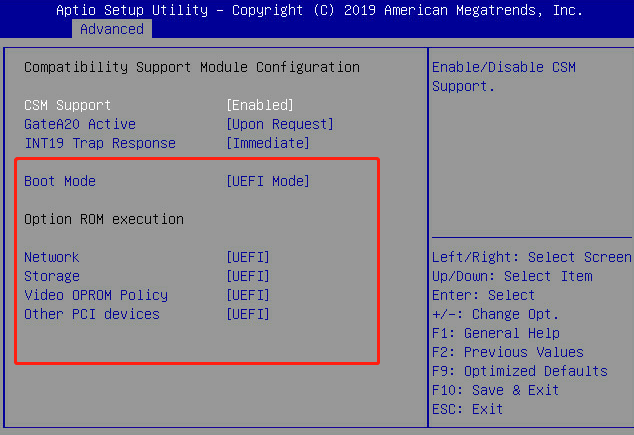Highlight the Video OPROM Policy label

click(96, 295)
